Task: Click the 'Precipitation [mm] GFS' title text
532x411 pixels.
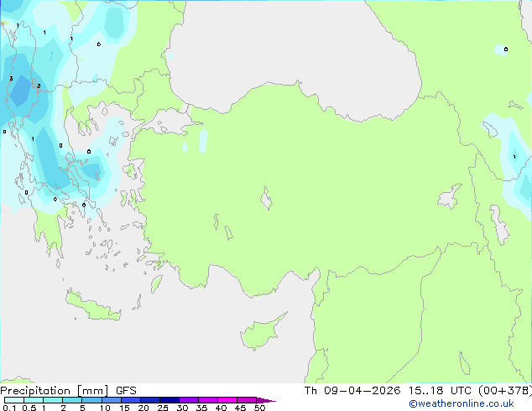Action: click(68, 391)
